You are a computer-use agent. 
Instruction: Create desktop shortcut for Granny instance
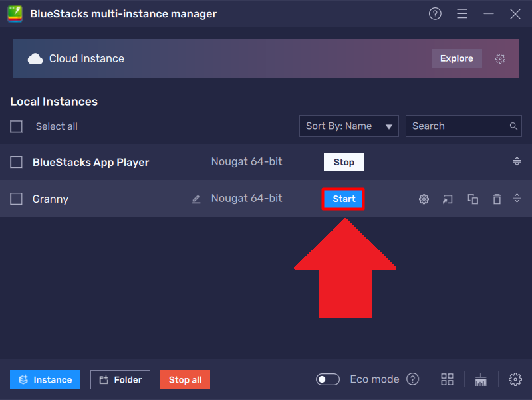[447, 199]
